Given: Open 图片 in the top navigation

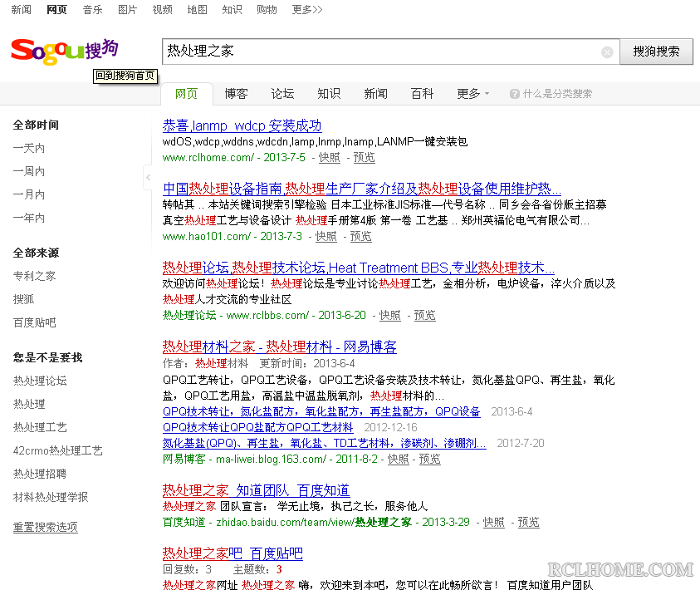Looking at the screenshot, I should tap(127, 9).
